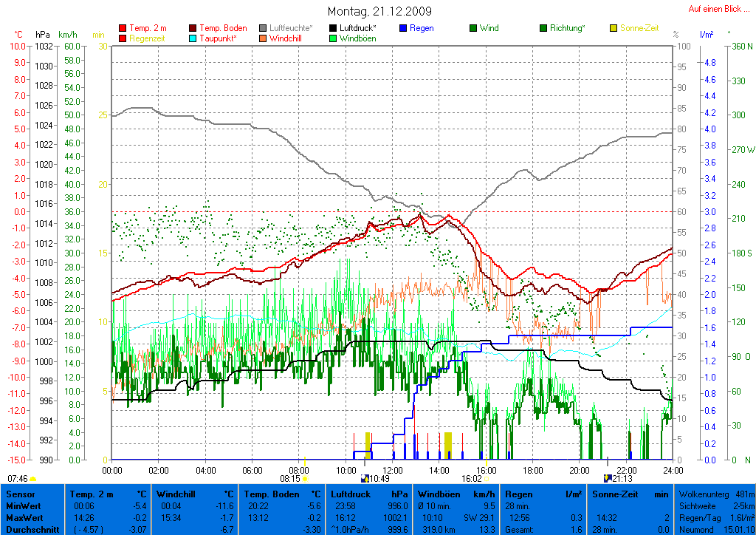Open the 'Auf einen Blick ...' link

[x=718, y=9]
